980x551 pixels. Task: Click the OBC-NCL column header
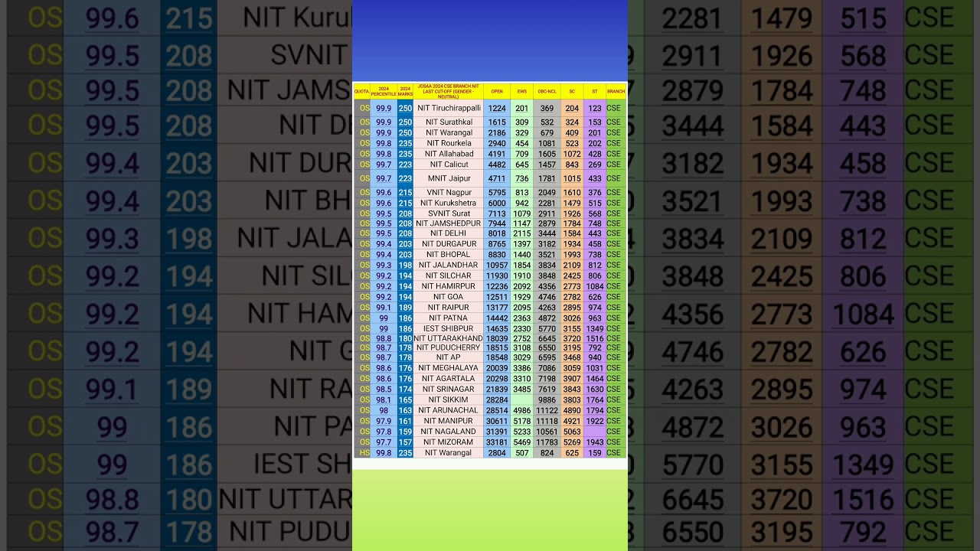click(x=547, y=91)
